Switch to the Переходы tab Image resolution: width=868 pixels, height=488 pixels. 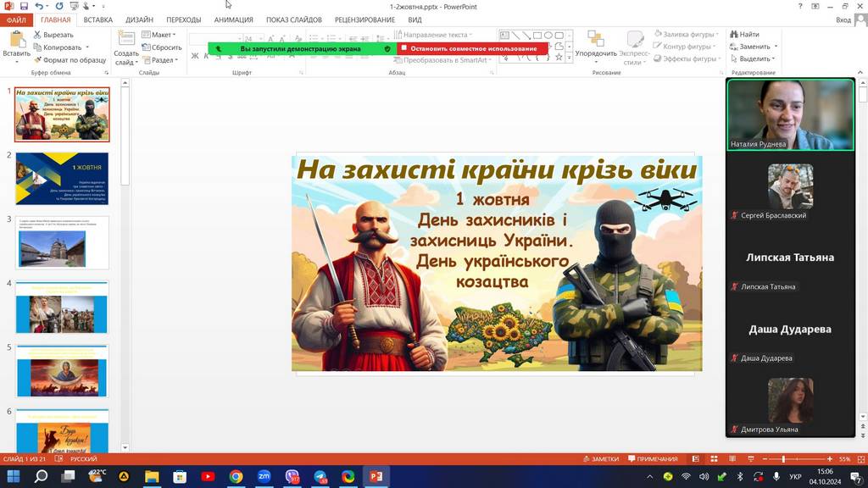184,20
